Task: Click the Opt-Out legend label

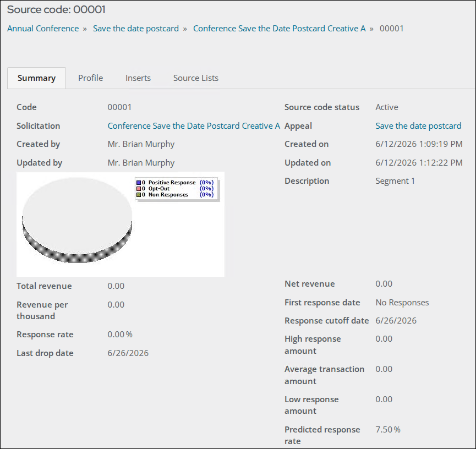Action: pyautogui.click(x=159, y=189)
